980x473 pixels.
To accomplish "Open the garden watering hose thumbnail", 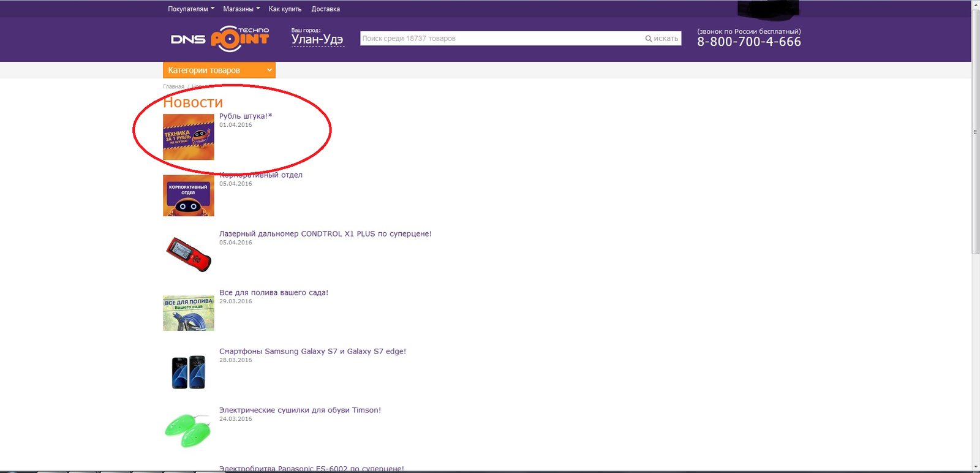I will click(189, 313).
